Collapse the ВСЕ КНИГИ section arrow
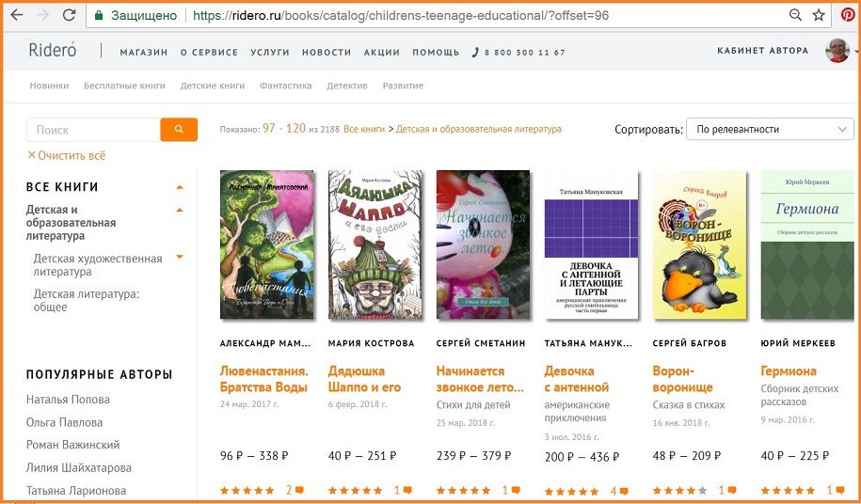The width and height of the screenshot is (861, 504). [x=179, y=187]
